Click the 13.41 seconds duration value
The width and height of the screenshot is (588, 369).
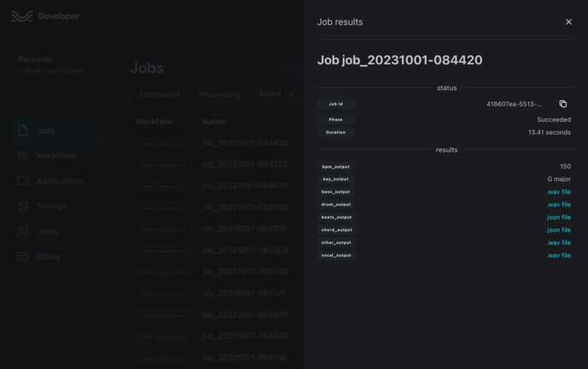tap(549, 133)
